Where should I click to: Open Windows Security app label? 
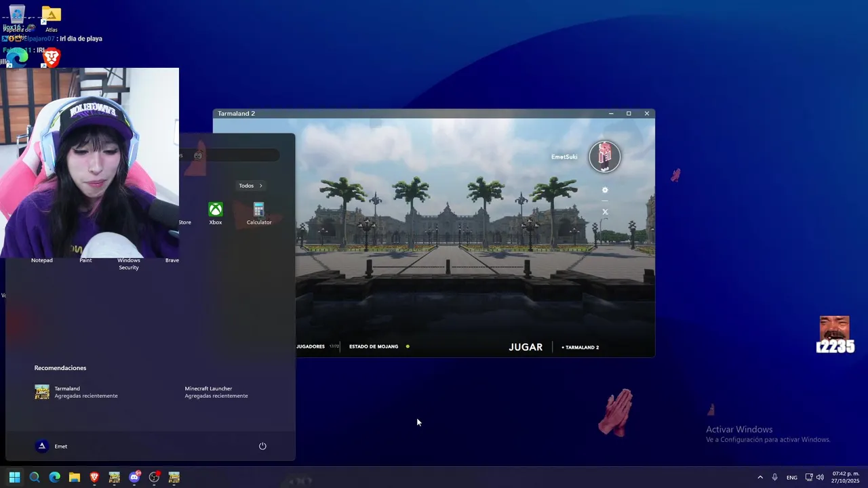pos(129,264)
